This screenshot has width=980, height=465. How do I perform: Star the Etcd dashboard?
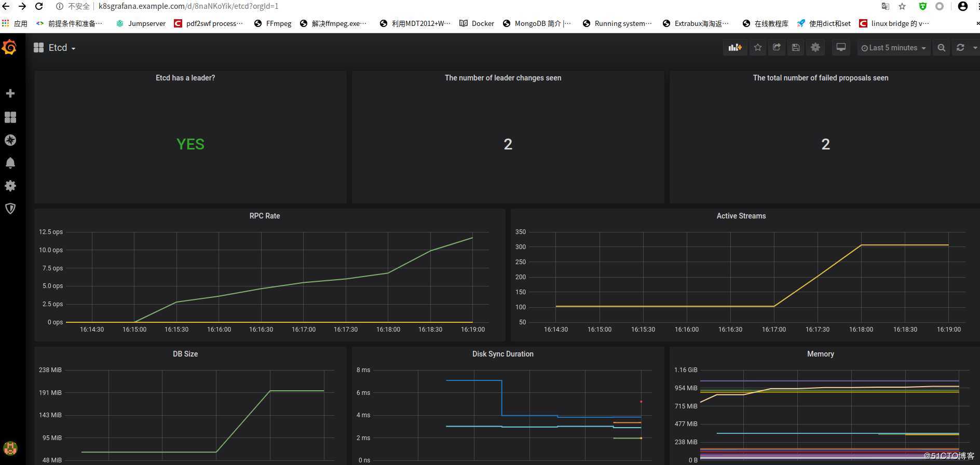point(758,48)
